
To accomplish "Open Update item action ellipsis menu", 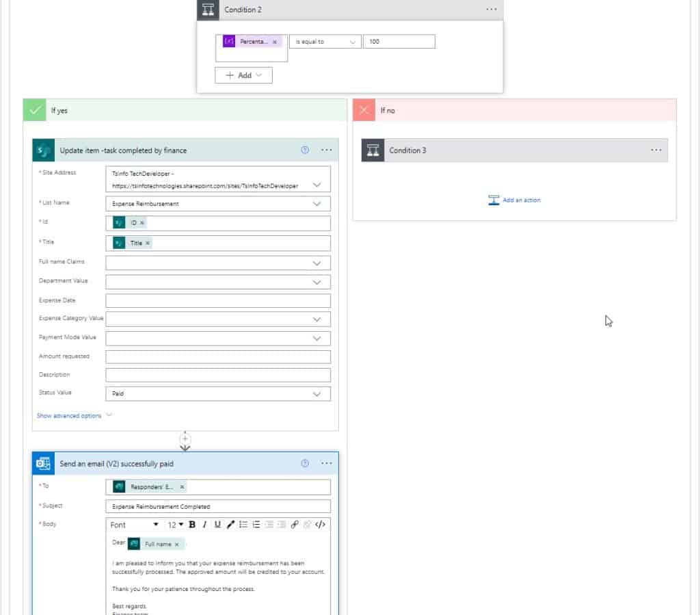I will [x=326, y=150].
